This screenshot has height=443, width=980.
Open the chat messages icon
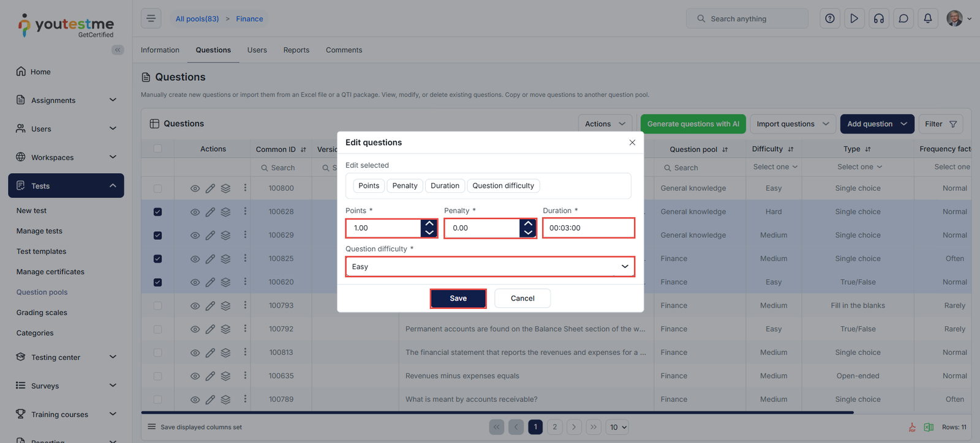click(x=903, y=18)
